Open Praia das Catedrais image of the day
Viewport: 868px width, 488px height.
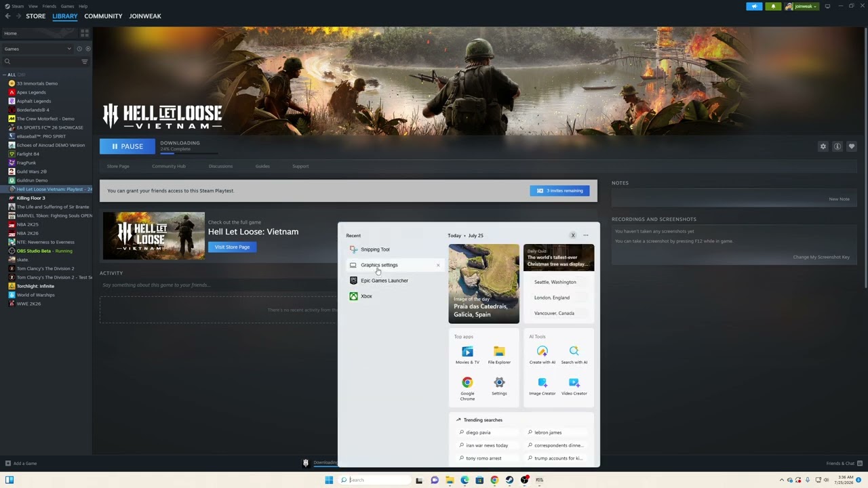pos(484,283)
